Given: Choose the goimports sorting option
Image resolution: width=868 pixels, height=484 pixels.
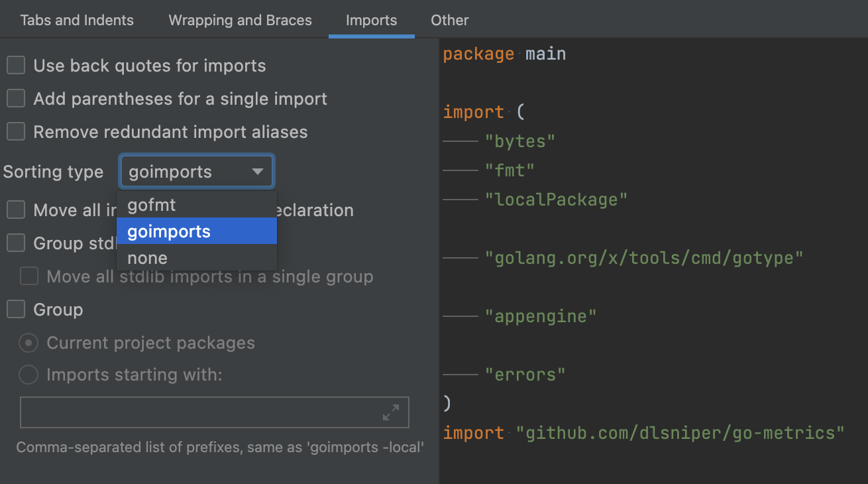Looking at the screenshot, I should tap(170, 231).
